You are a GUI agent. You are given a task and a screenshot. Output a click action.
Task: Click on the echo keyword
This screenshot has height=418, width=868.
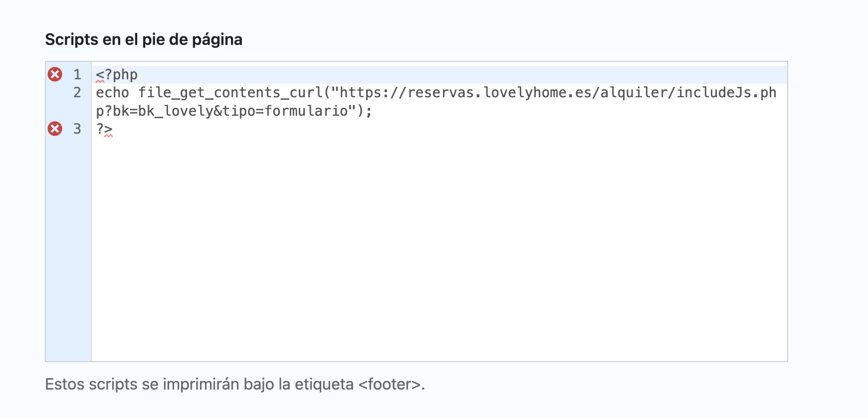pos(112,93)
